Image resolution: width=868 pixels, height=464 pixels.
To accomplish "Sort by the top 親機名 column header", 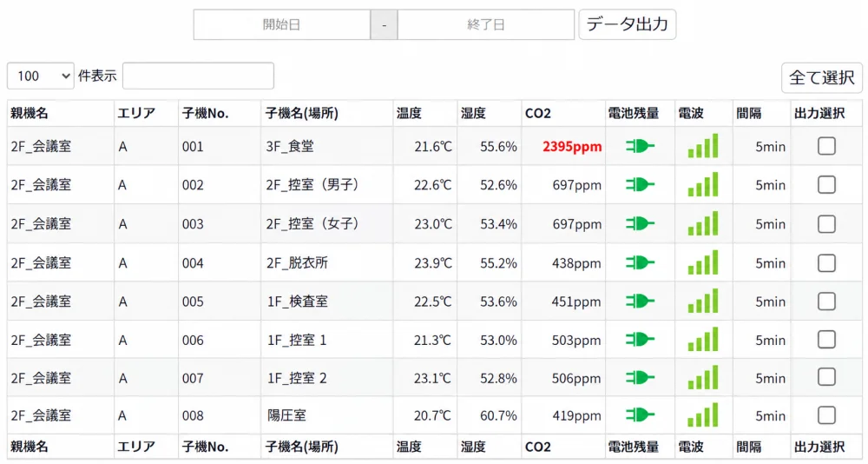I will click(61, 113).
